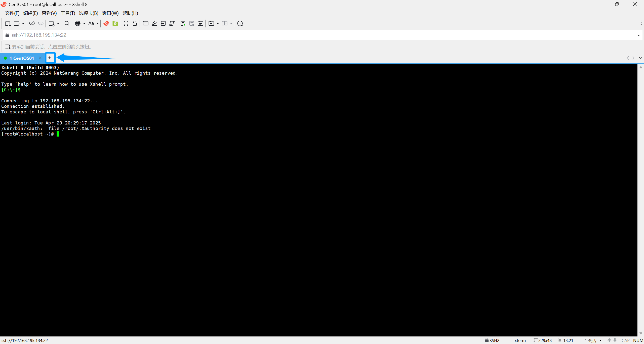Select the 1 CentOS01 session tab
This screenshot has width=644, height=344.
[x=22, y=58]
